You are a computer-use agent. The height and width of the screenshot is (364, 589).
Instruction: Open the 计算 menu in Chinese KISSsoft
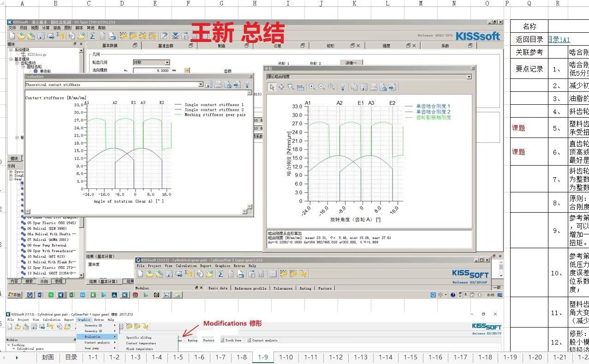[46, 28]
